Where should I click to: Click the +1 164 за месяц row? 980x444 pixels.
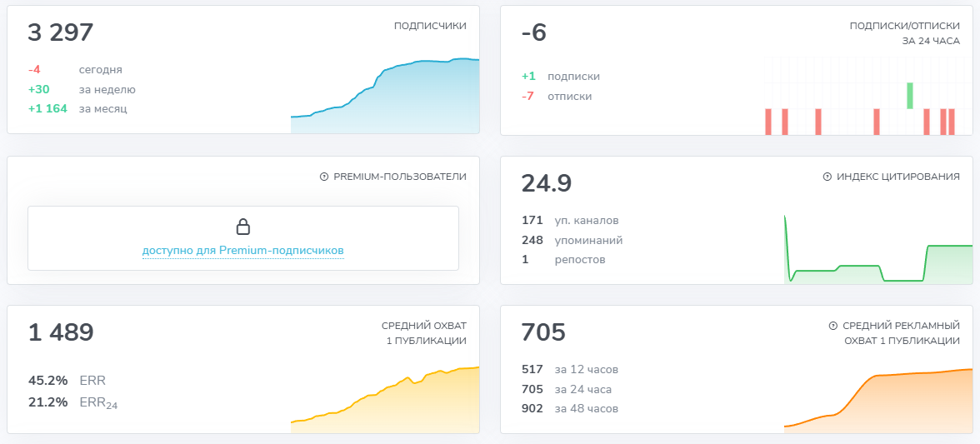click(77, 108)
